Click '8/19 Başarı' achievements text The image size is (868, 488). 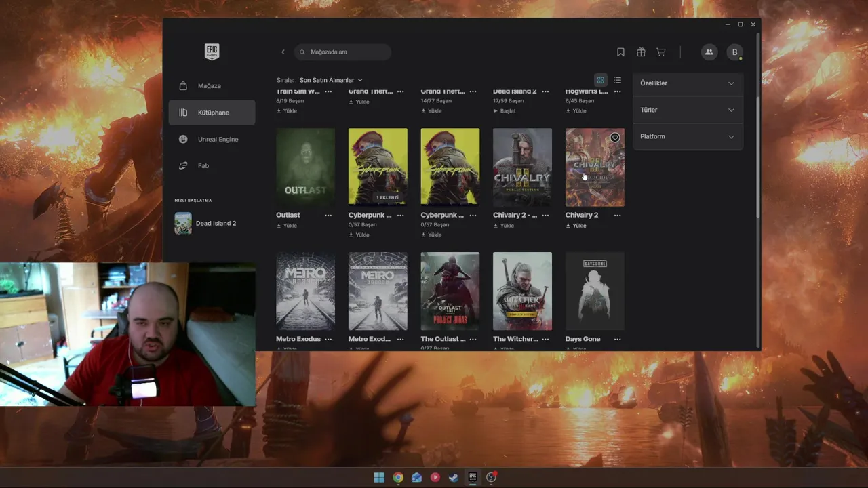tap(290, 101)
